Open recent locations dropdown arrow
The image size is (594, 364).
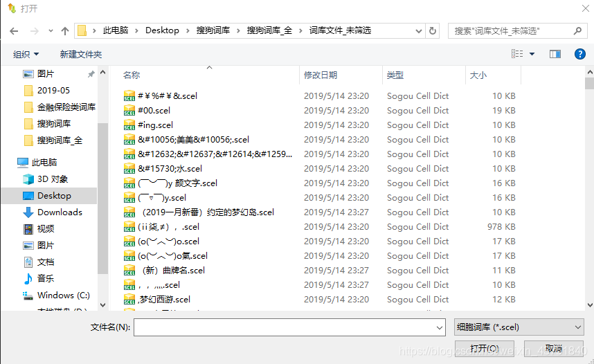tap(51, 31)
